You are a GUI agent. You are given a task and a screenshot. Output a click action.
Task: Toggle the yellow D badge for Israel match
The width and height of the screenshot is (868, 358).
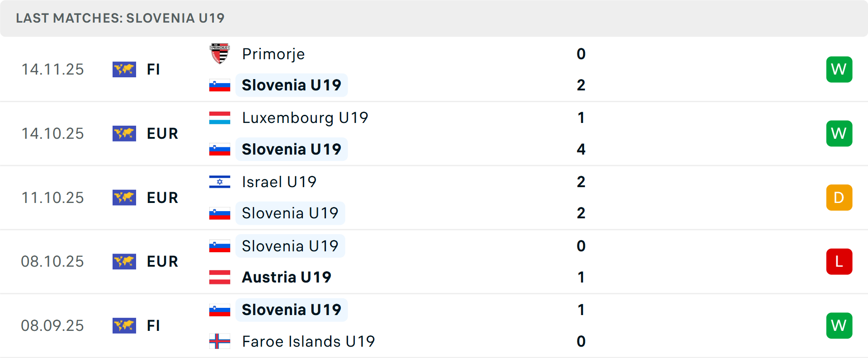(839, 197)
